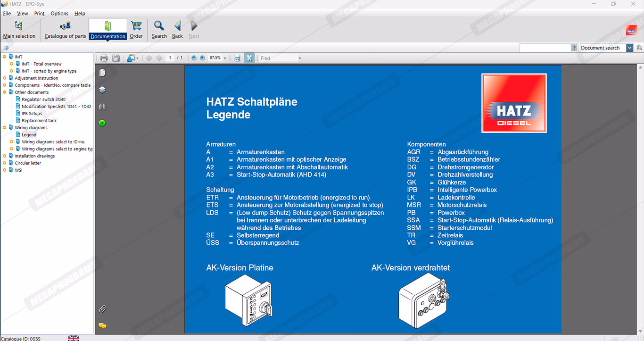Select the IPB Setups document

(32, 114)
